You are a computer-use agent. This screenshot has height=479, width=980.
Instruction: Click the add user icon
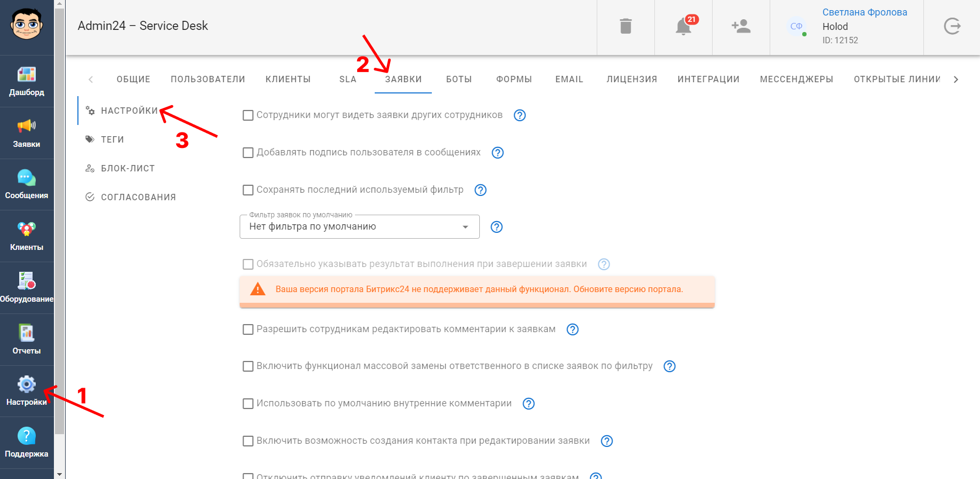(x=741, y=26)
